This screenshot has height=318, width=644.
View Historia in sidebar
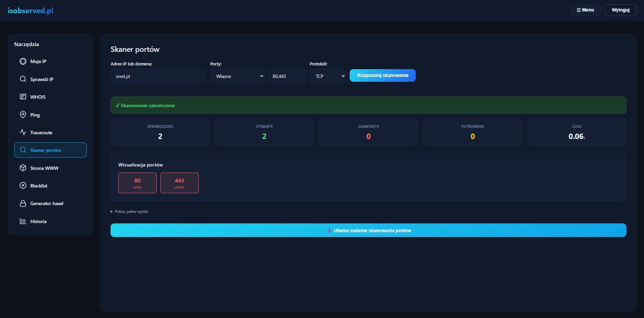[x=51, y=221]
